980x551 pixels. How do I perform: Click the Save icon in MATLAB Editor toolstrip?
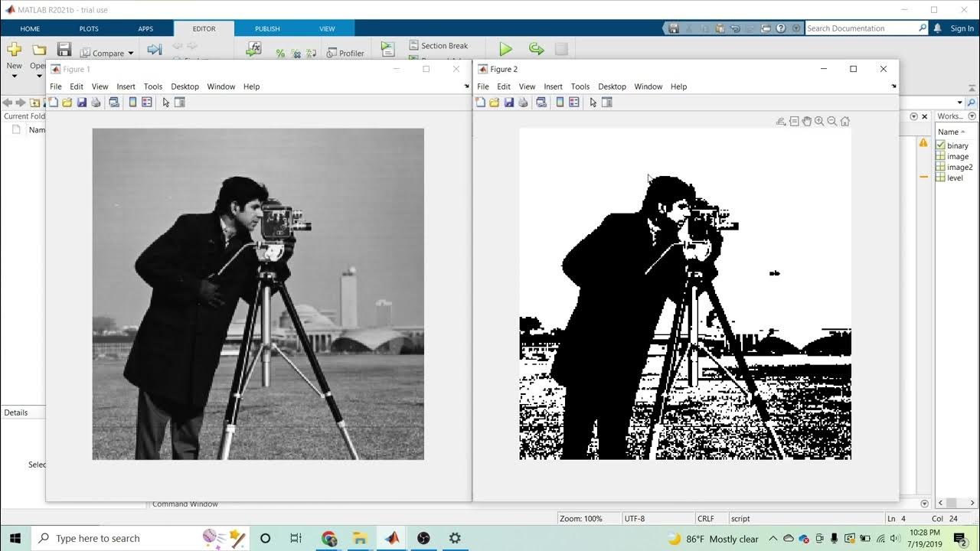point(64,50)
